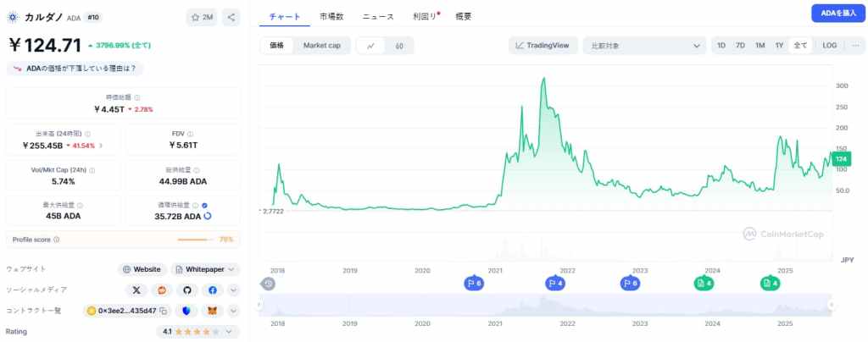
Task: Click the info icon next to 出来高 (24時間)
Action: [88, 134]
